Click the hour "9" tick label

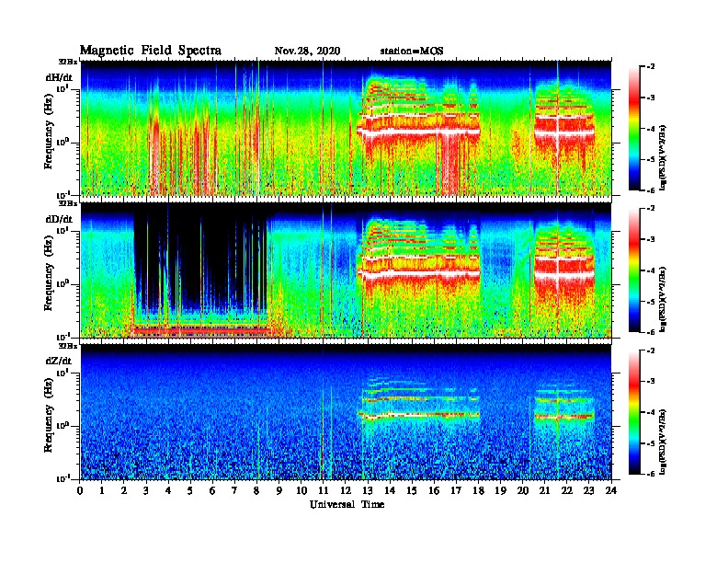point(279,490)
